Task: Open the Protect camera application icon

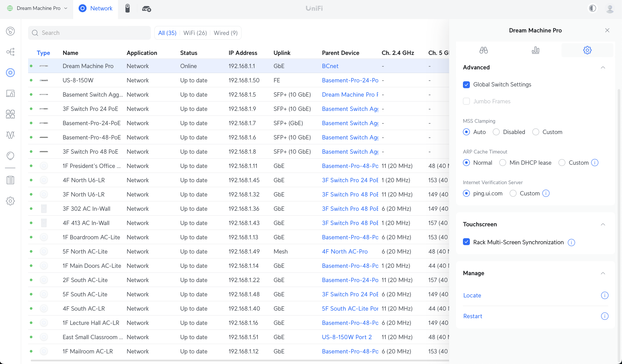Action: coord(127,8)
